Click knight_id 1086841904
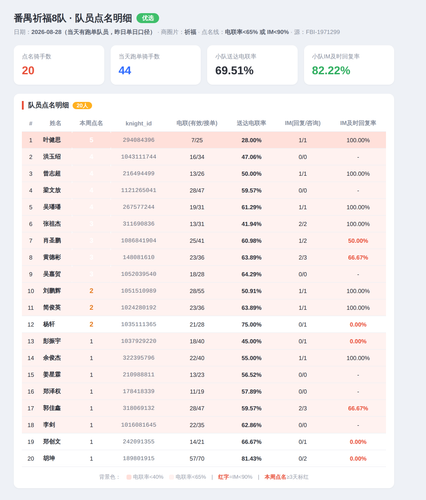426x500 pixels. 139,240
